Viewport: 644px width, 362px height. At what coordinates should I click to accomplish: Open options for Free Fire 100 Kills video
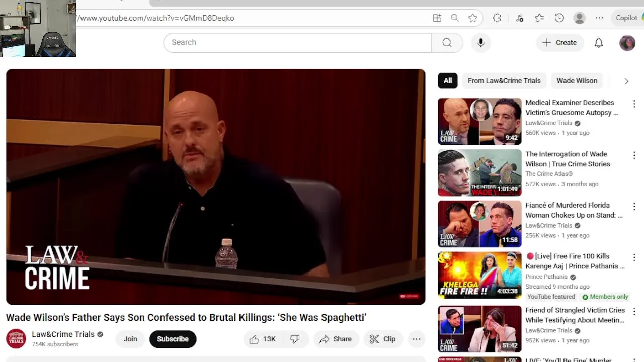tap(634, 257)
